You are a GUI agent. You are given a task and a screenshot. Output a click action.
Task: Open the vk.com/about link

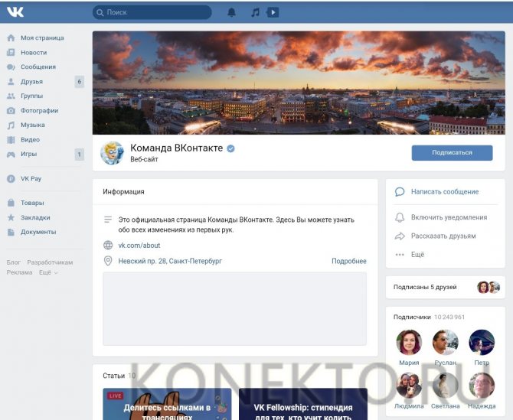[139, 245]
